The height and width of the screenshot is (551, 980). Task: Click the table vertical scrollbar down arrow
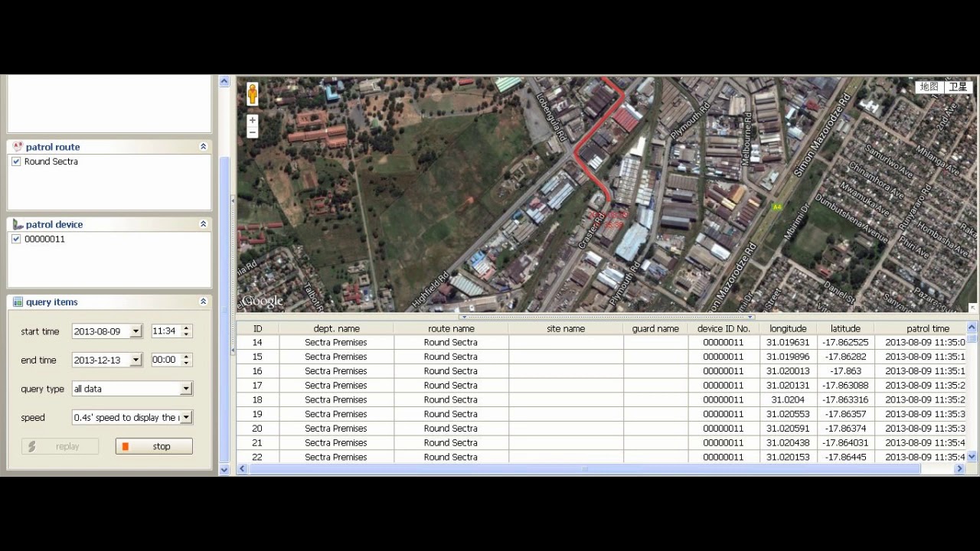(x=972, y=457)
